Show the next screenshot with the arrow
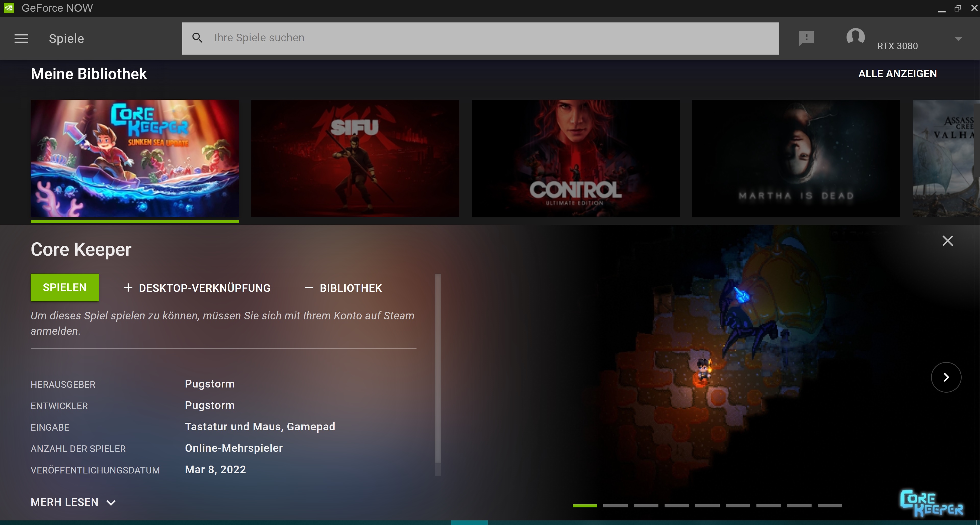This screenshot has height=525, width=980. click(946, 377)
